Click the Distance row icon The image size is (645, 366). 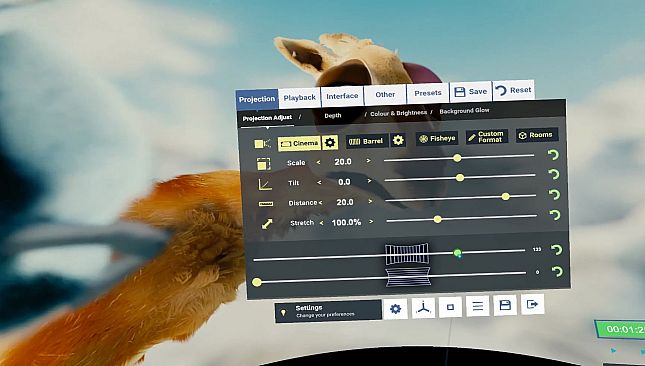(x=266, y=204)
